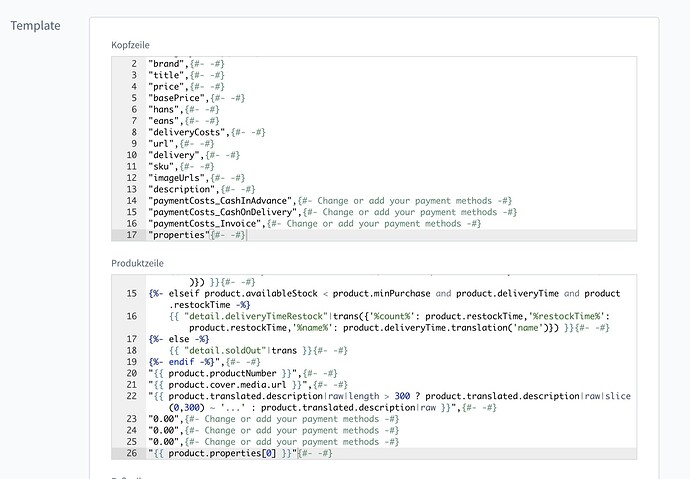Screen dimensions: 690x479
Task: Click the "basePrice" header line
Action: coord(196,98)
